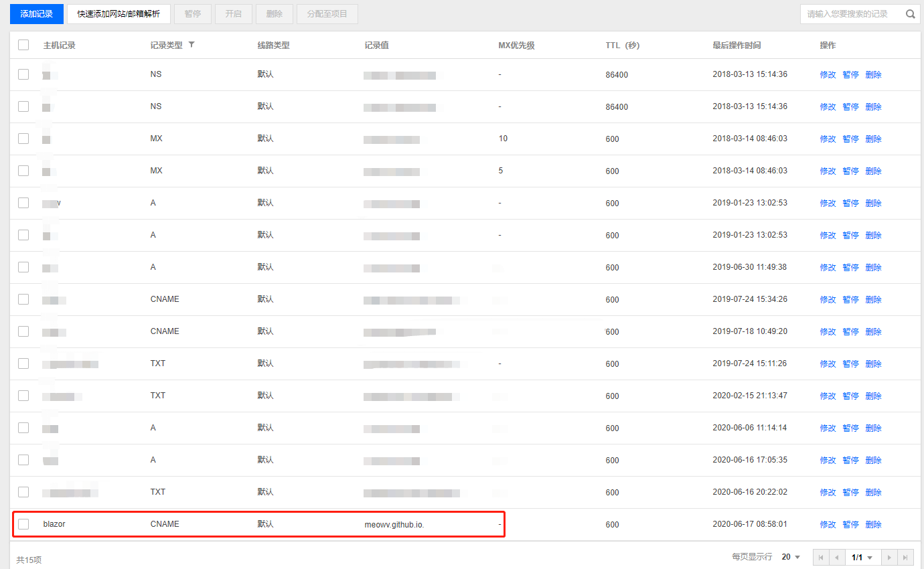
Task: Click the 记录类型 column header
Action: 167,46
